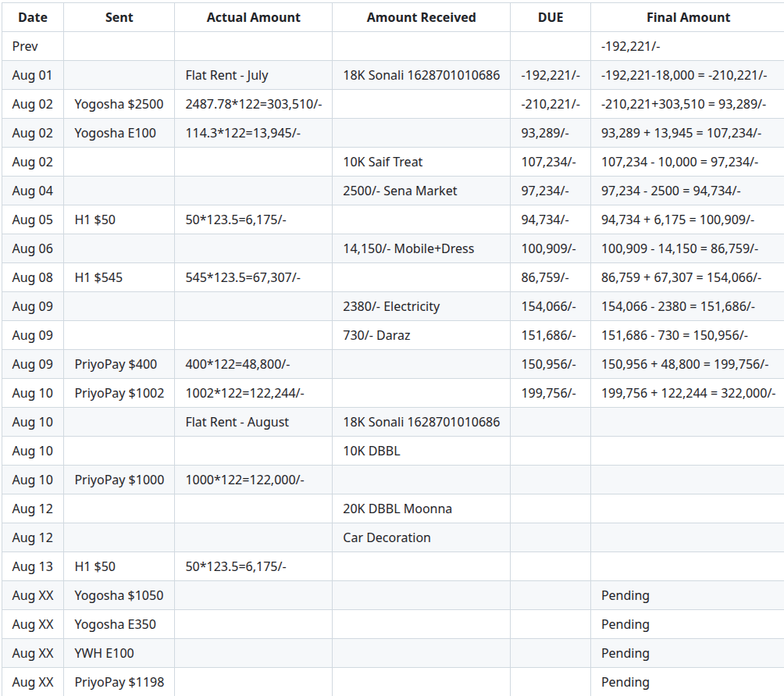Click the Amount Received column header

pyautogui.click(x=421, y=17)
